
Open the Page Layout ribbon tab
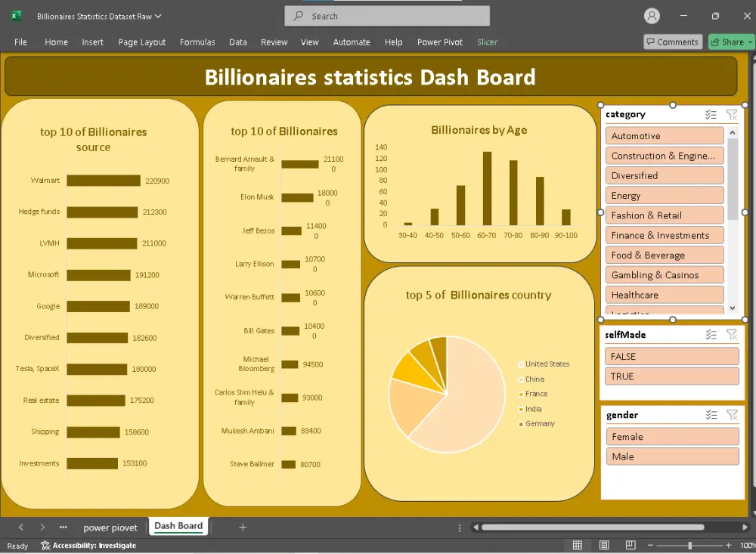[142, 42]
